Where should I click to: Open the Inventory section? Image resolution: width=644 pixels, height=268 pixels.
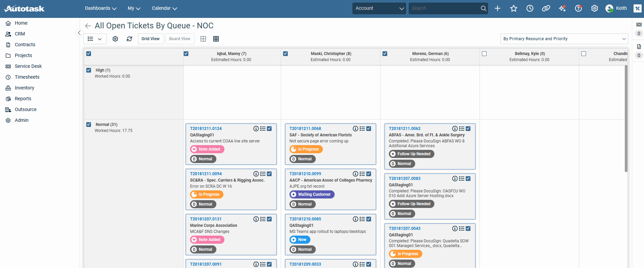pos(24,88)
